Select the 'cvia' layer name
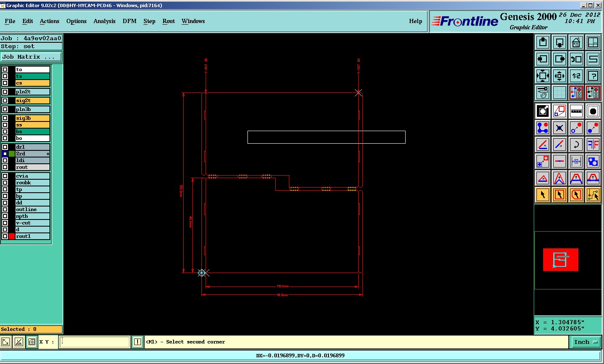Image resolution: width=604 pixels, height=364 pixels. (x=33, y=176)
